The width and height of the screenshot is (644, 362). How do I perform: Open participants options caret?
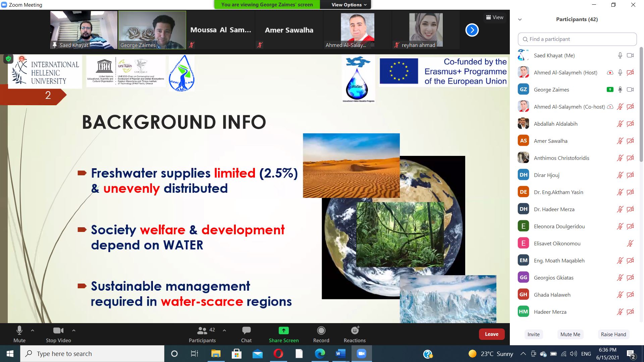point(224,330)
